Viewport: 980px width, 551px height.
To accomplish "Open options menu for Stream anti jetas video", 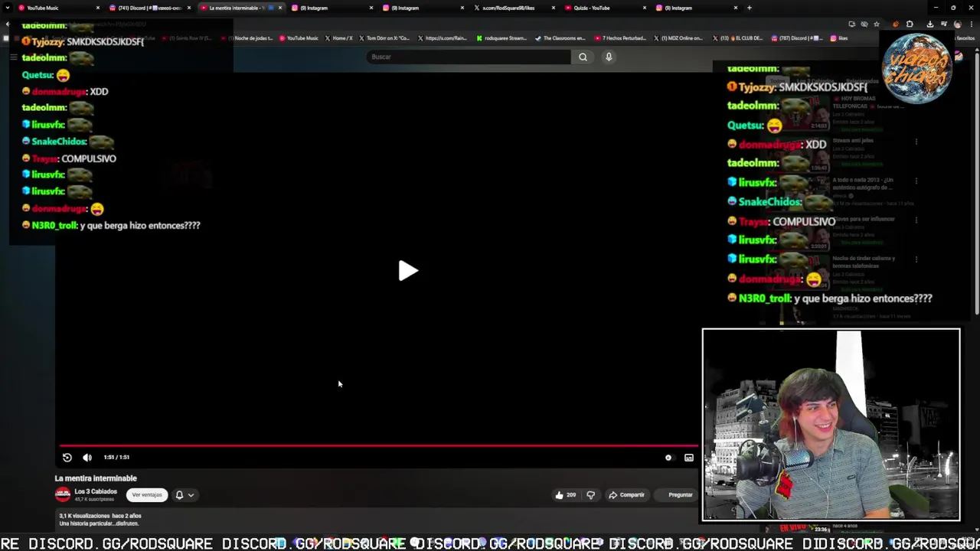I will (916, 142).
